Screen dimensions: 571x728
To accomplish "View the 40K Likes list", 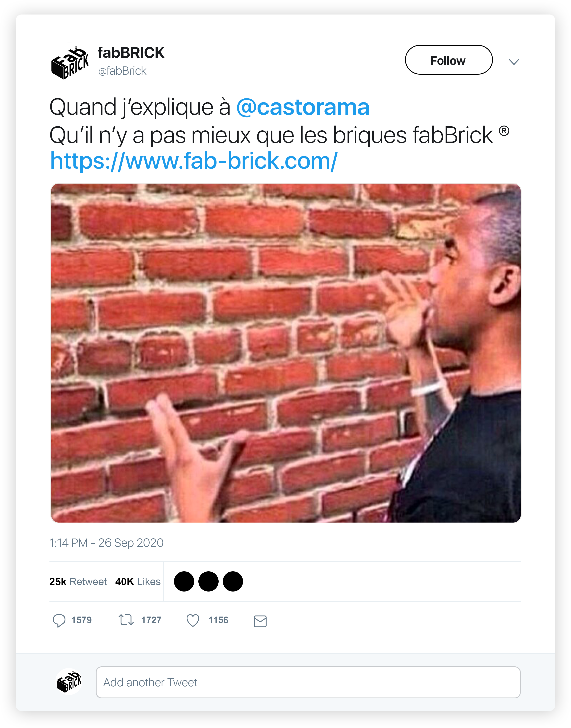I will [138, 582].
